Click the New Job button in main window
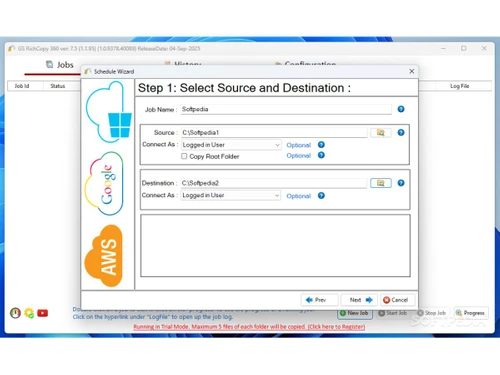 [355, 313]
